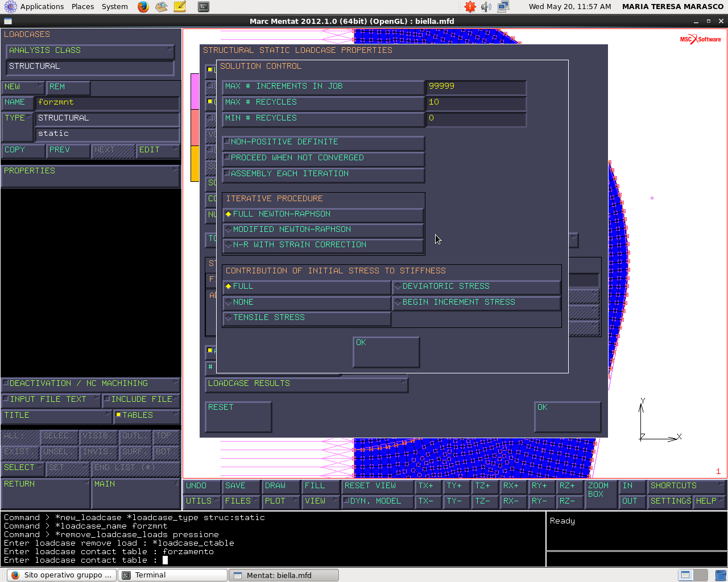The height and width of the screenshot is (582, 728).
Task: Select FULL initial stress contribution
Action: click(307, 286)
